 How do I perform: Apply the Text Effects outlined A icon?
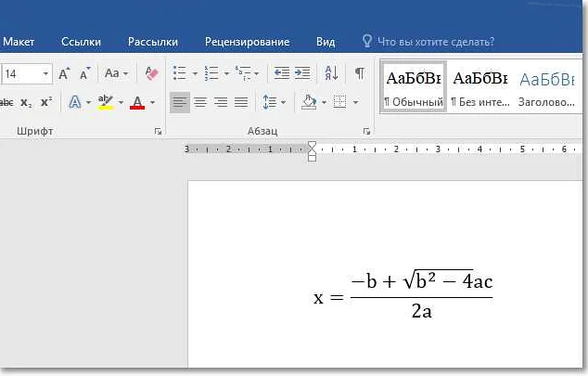point(76,102)
